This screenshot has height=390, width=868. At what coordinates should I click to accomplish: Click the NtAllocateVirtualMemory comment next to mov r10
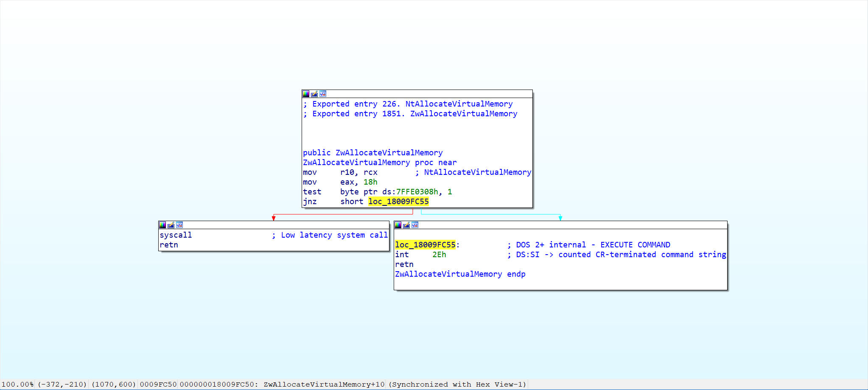tap(477, 172)
